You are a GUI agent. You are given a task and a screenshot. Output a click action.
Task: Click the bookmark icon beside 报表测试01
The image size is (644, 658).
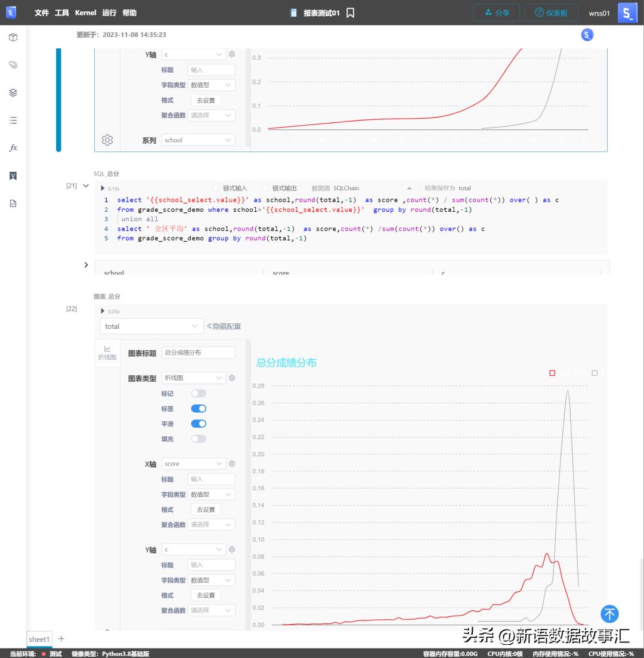[351, 13]
